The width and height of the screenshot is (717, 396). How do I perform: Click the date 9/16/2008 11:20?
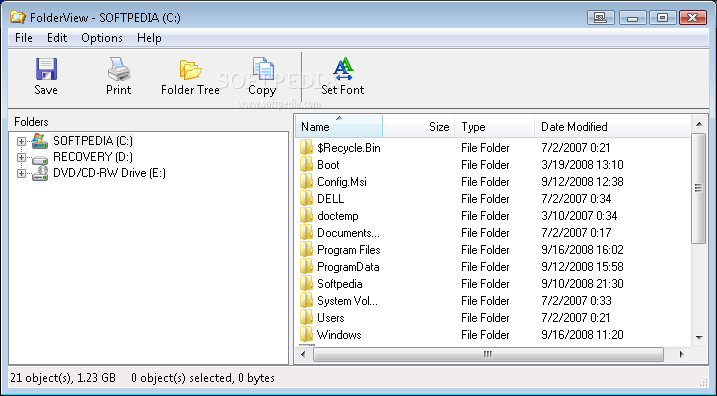(582, 335)
